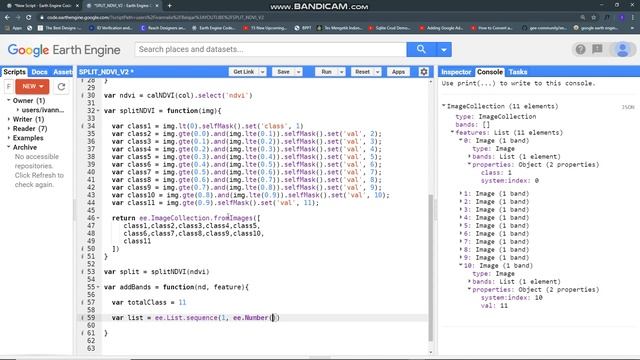Click the Google Earth Engine logo
Image resolution: width=640 pixels, height=360 pixels.
tap(64, 50)
